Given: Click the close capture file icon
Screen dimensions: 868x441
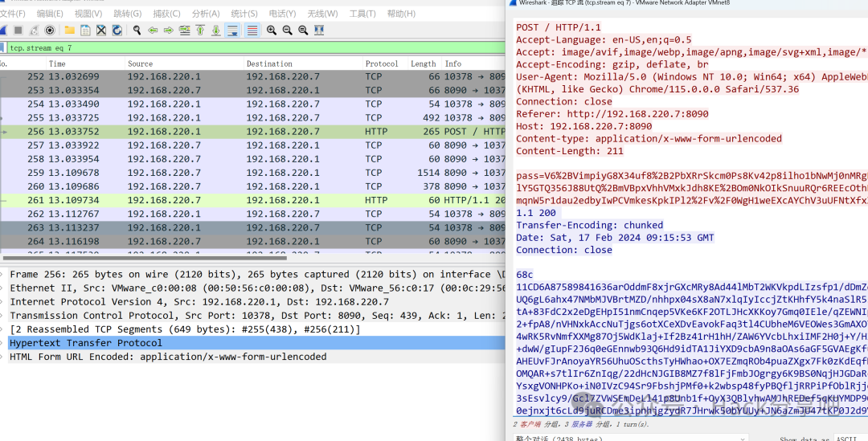Looking at the screenshot, I should pos(101,31).
